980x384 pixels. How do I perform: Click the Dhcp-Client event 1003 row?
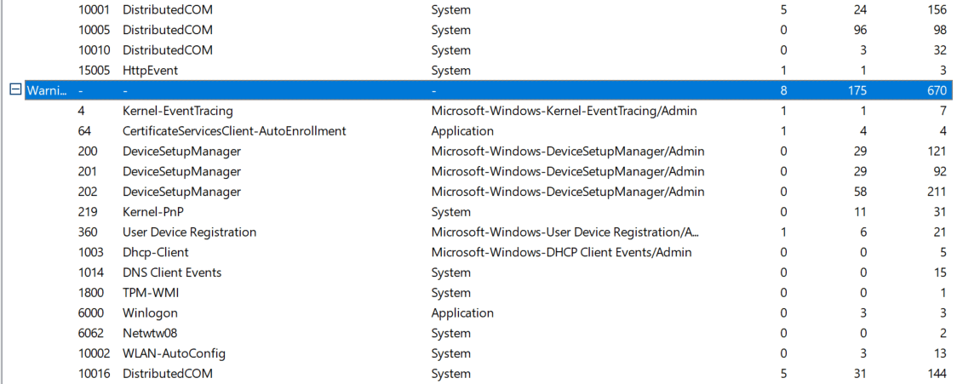point(156,253)
